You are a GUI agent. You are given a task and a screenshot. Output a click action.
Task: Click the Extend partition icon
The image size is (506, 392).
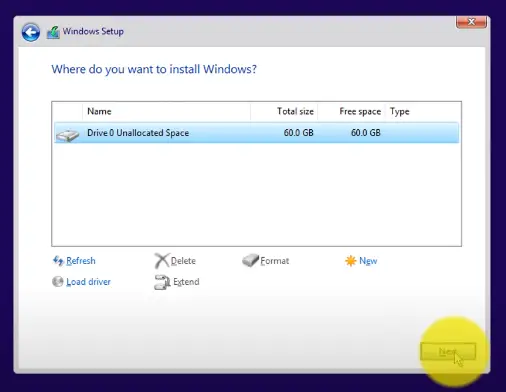[162, 282]
